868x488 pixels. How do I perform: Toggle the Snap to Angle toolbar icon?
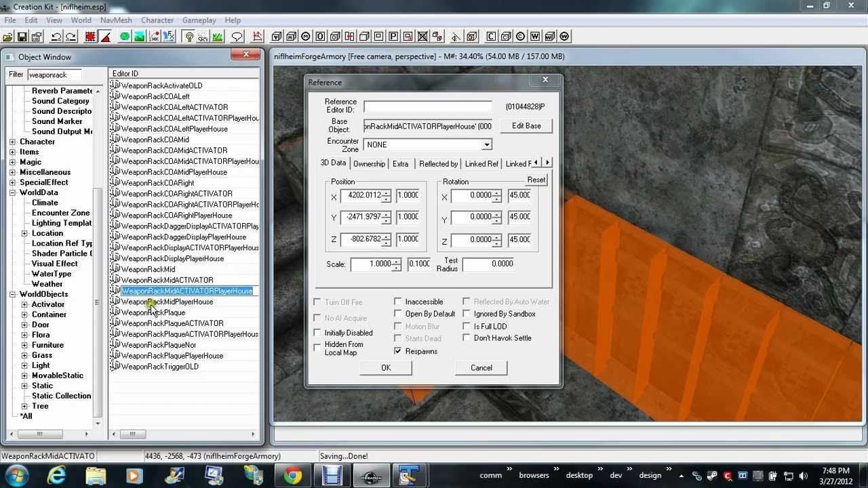coord(106,37)
